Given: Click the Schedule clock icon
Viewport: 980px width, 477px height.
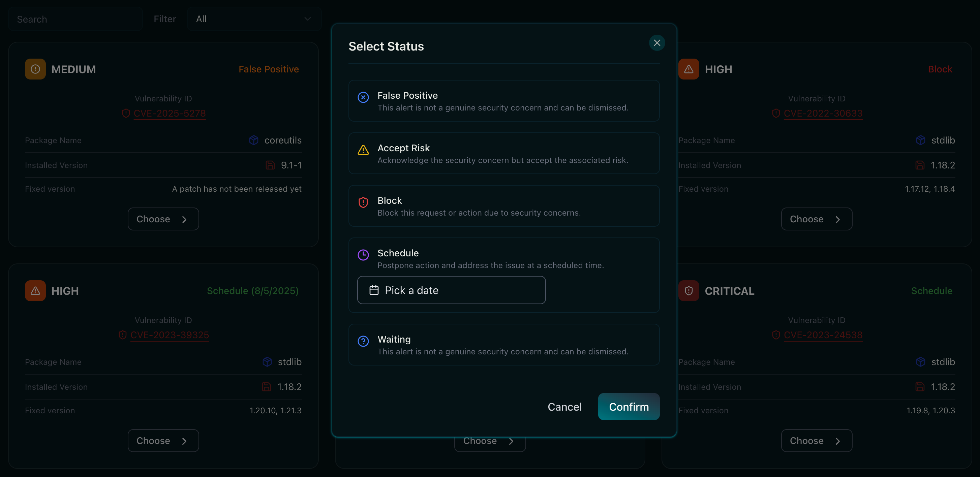Looking at the screenshot, I should point(363,255).
